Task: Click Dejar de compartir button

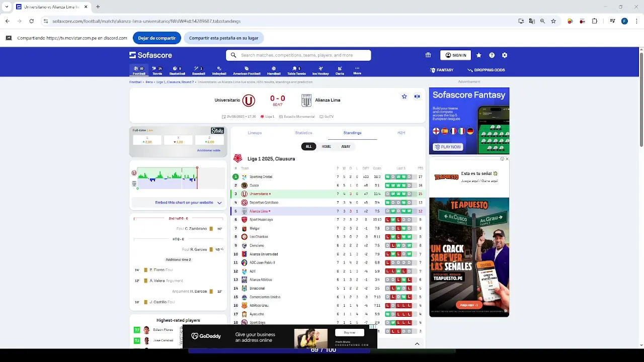Action: coord(157,38)
